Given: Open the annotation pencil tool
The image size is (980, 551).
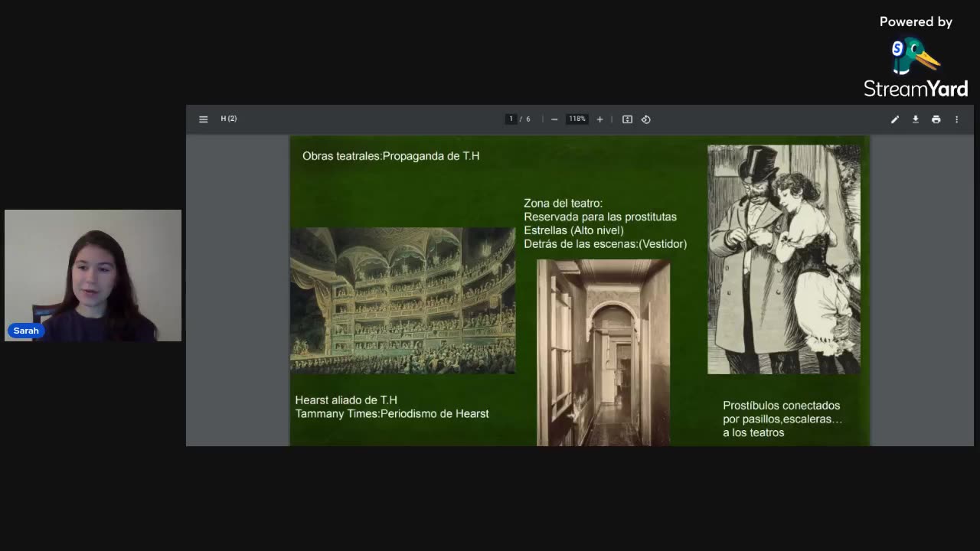Looking at the screenshot, I should tap(895, 119).
